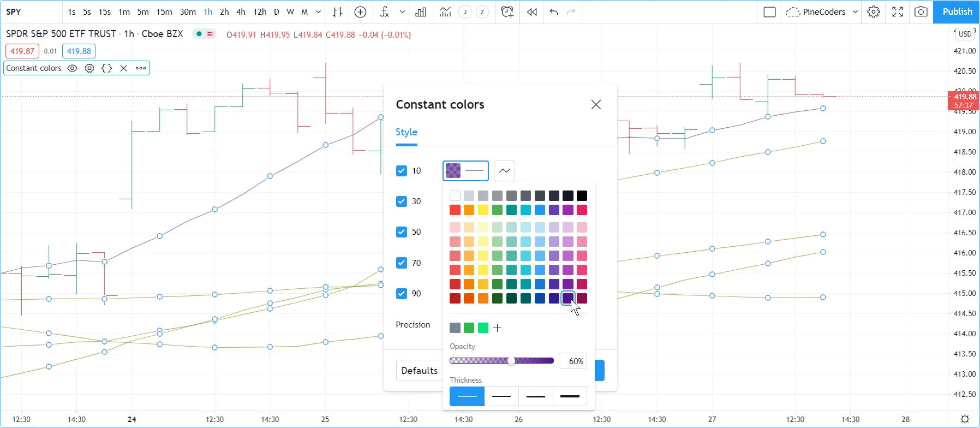Hide the Constant colors indicator with eye icon
This screenshot has width=980, height=428.
(72, 68)
